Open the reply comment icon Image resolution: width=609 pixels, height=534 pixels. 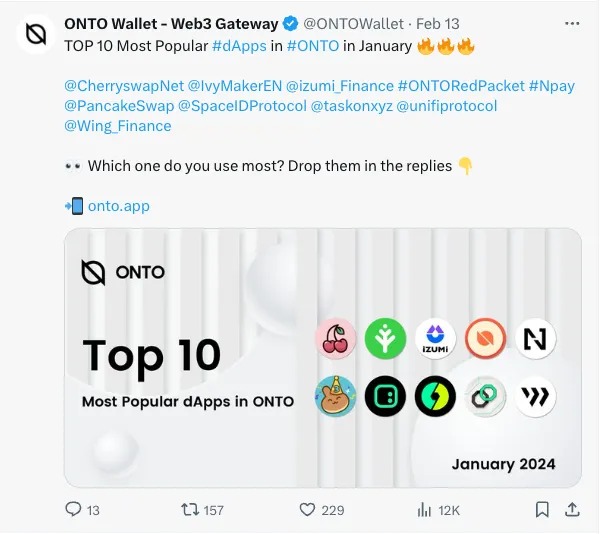pyautogui.click(x=72, y=510)
